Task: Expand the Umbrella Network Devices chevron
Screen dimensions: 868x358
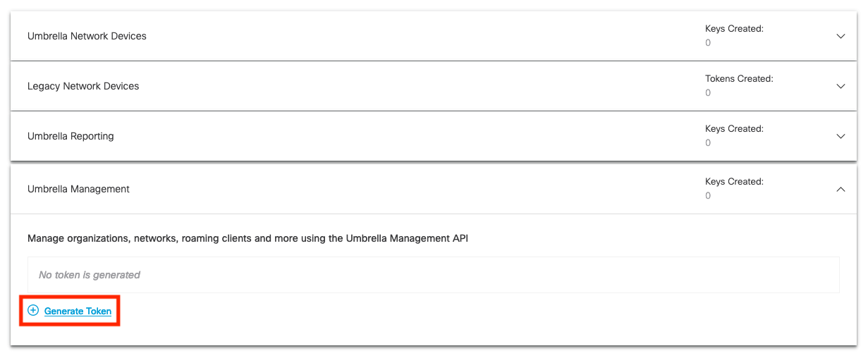Action: tap(841, 36)
